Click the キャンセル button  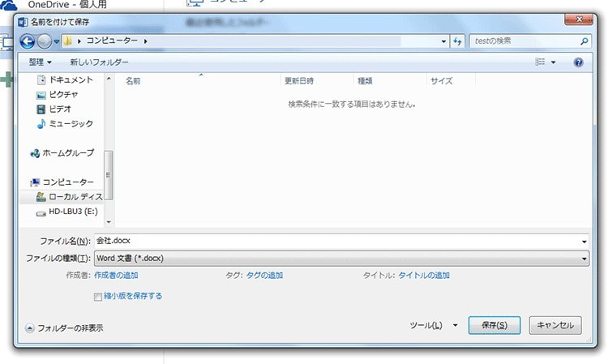[x=555, y=325]
